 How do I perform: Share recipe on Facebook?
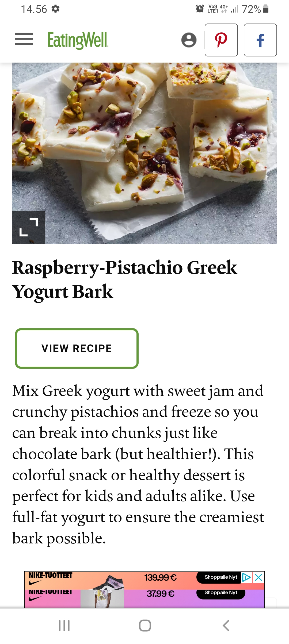pos(260,40)
